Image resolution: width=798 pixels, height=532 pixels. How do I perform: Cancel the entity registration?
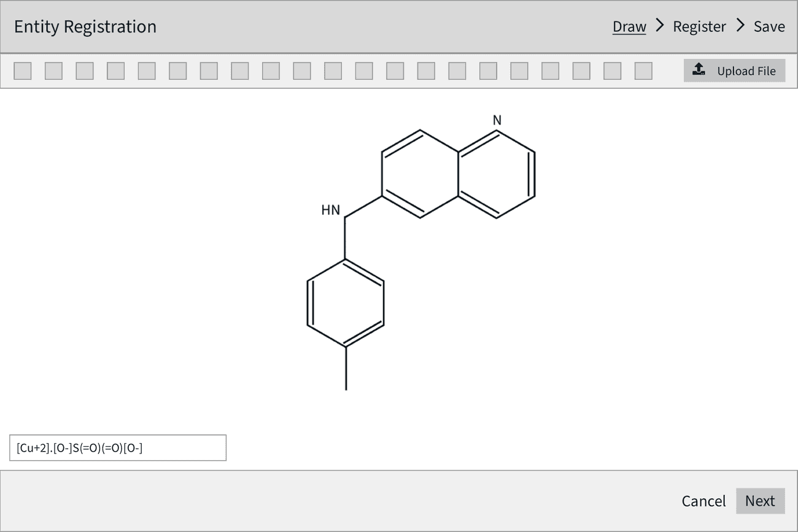pos(703,501)
